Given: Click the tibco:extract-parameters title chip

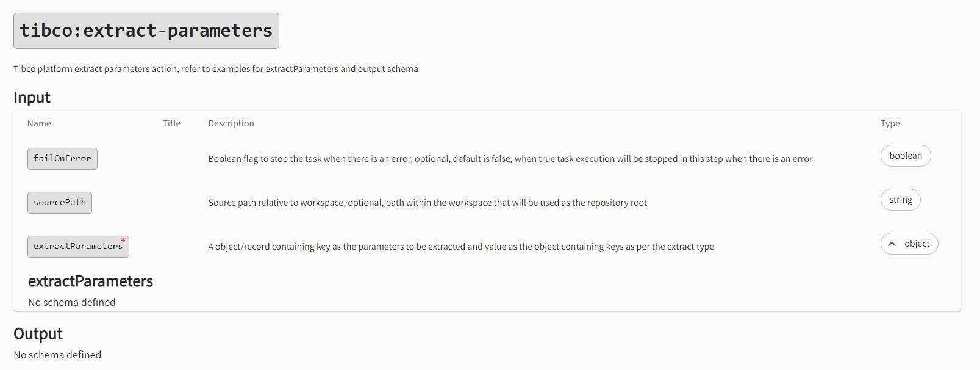Looking at the screenshot, I should [146, 31].
